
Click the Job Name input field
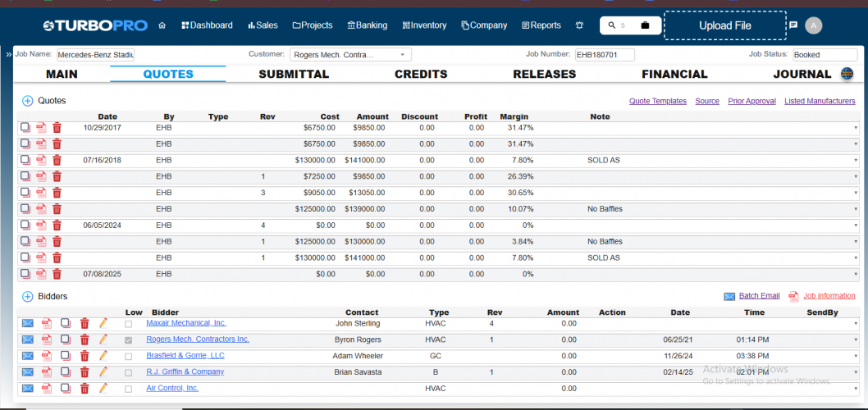click(96, 55)
